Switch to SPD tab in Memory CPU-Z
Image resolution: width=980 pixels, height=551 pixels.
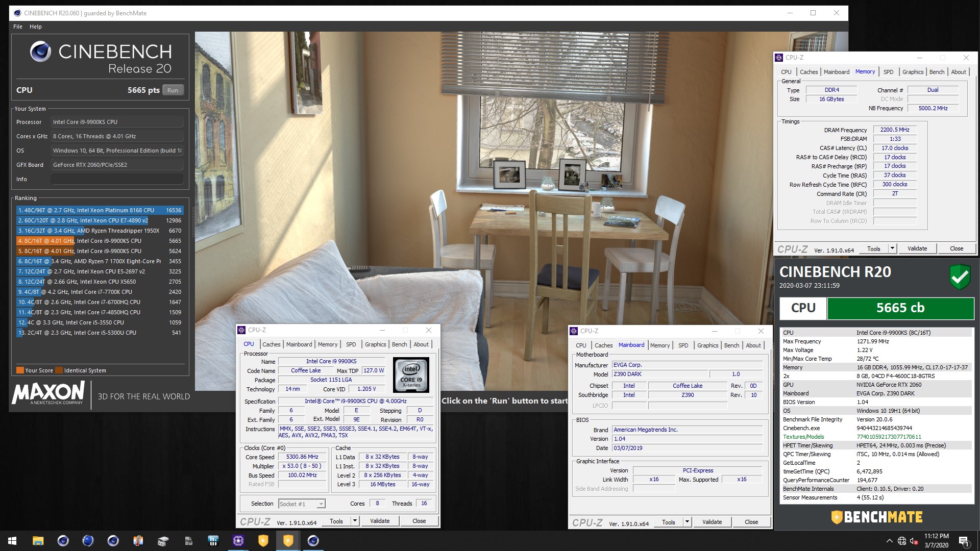(x=888, y=72)
